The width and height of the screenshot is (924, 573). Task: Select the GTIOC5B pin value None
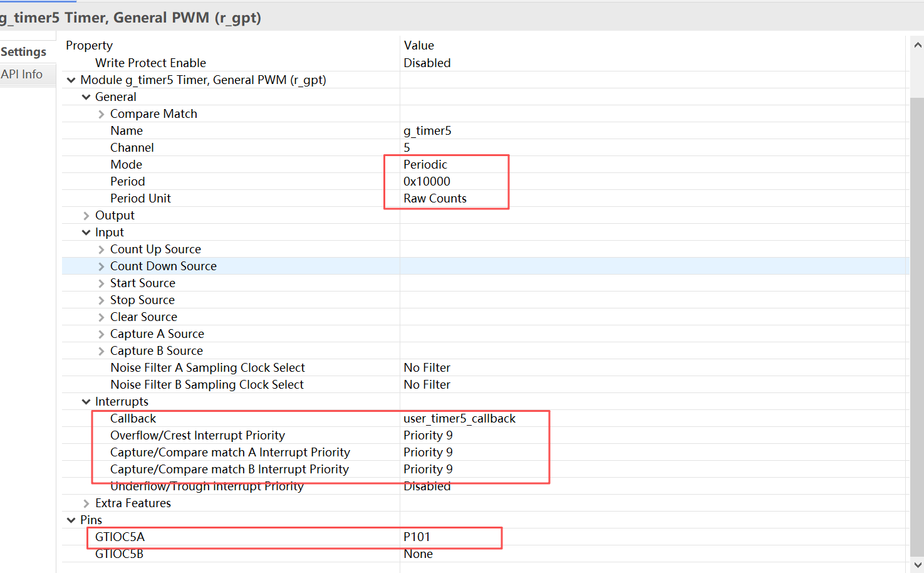418,554
